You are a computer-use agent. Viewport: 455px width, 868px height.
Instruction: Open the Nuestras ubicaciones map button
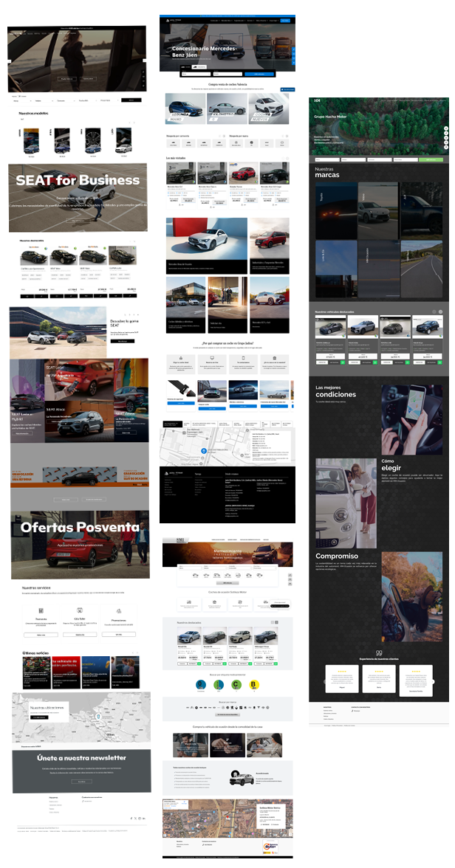(x=40, y=717)
